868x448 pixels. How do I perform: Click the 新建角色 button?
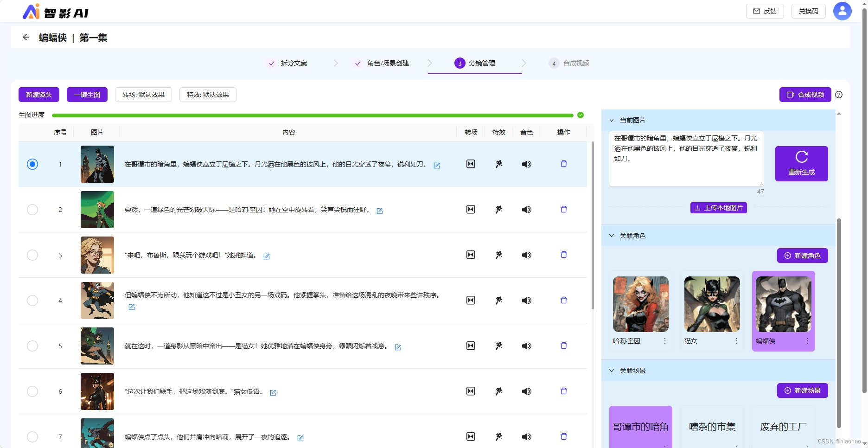click(x=802, y=256)
